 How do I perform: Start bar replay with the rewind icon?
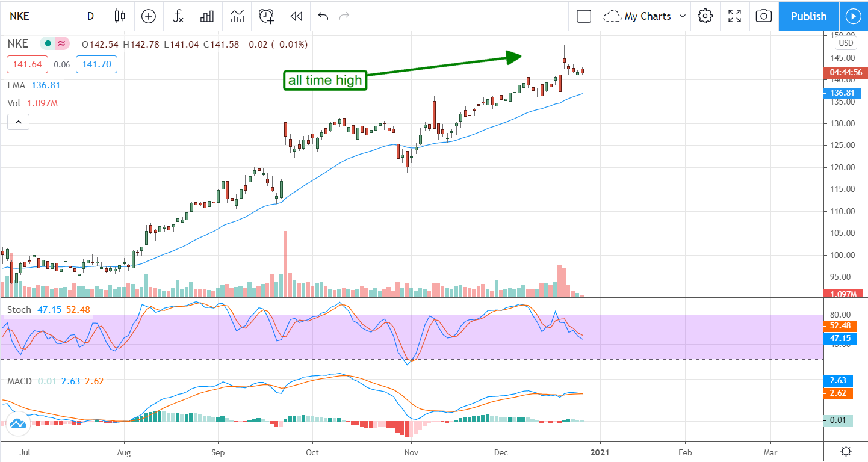coord(296,16)
